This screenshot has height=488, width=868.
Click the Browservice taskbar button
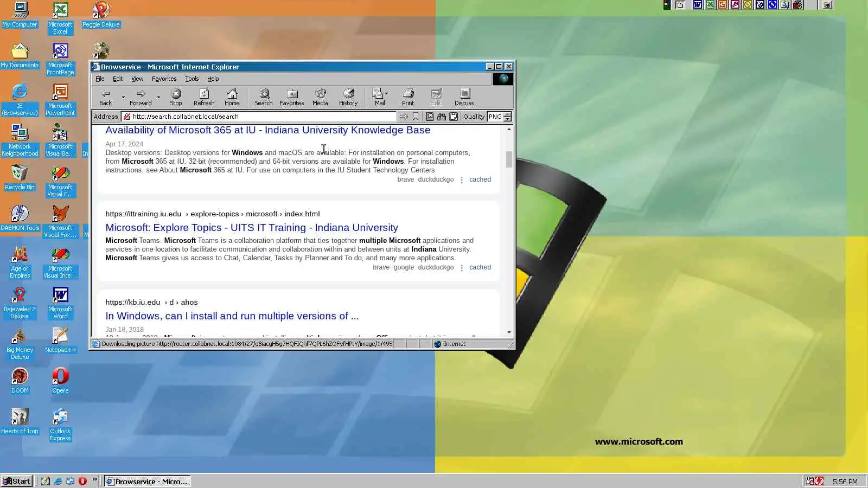pyautogui.click(x=147, y=481)
